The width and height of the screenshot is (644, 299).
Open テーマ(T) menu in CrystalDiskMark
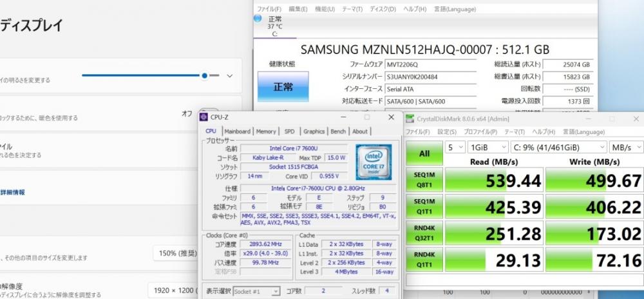pos(514,132)
